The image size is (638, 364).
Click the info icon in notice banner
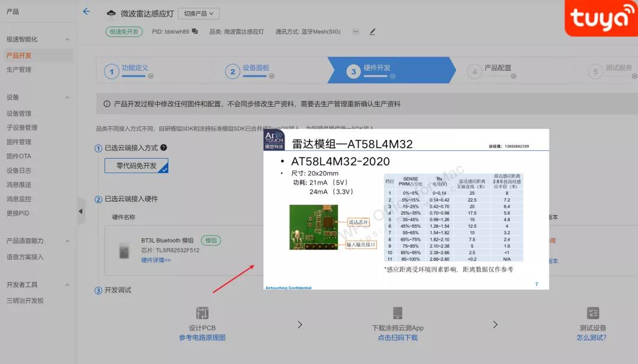click(x=106, y=104)
